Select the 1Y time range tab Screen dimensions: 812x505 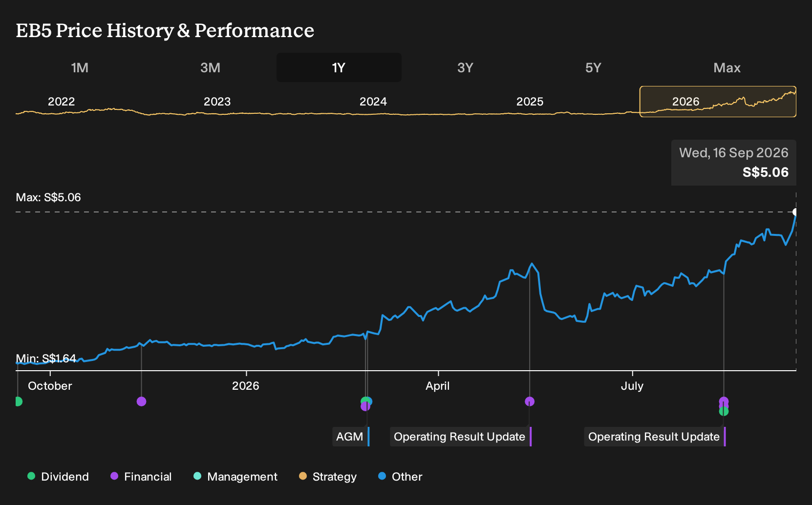pos(339,67)
